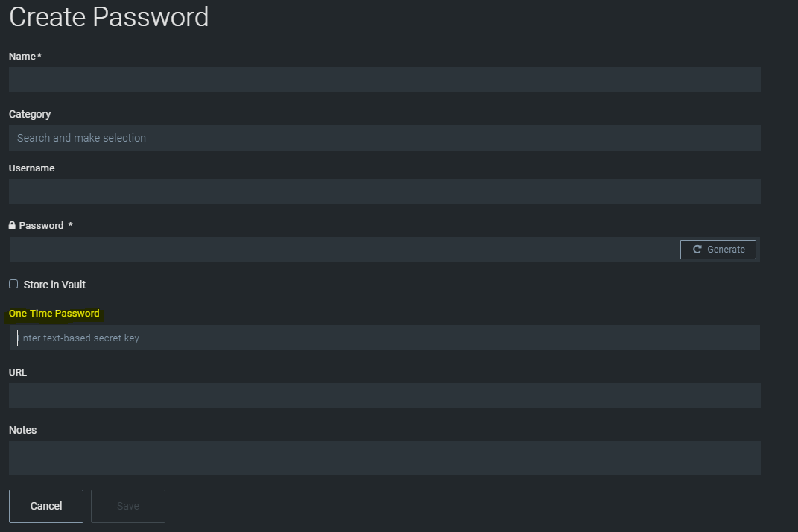Click the Category field label
This screenshot has height=532, width=798.
point(29,114)
